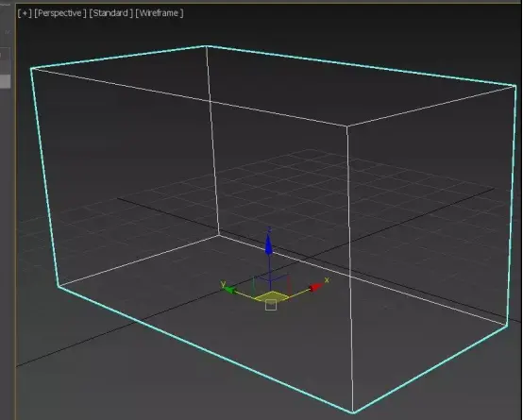Open the Standard shading quality menu
Screen dimensions: 523x420
[110, 13]
